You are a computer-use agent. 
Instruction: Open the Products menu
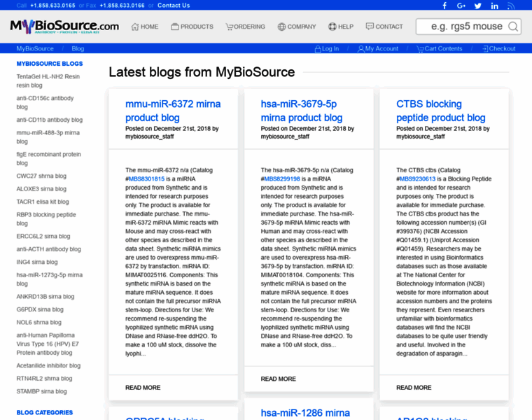coord(192,27)
